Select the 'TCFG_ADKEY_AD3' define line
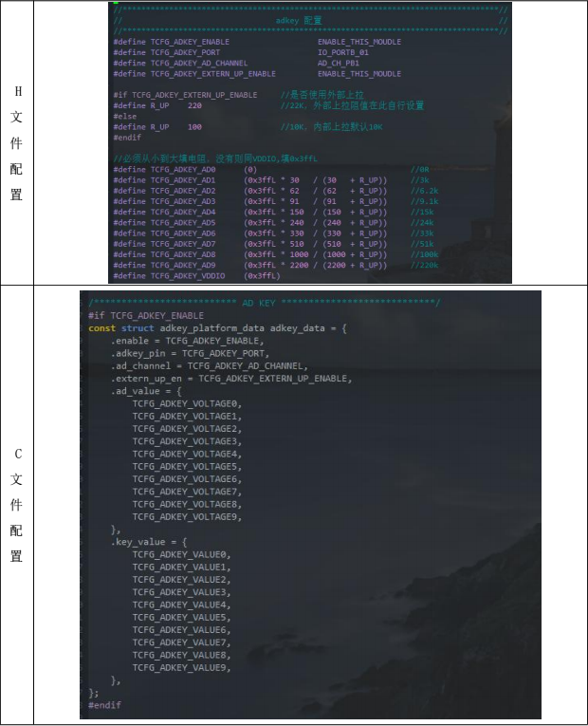The image size is (588, 726). 276,201
